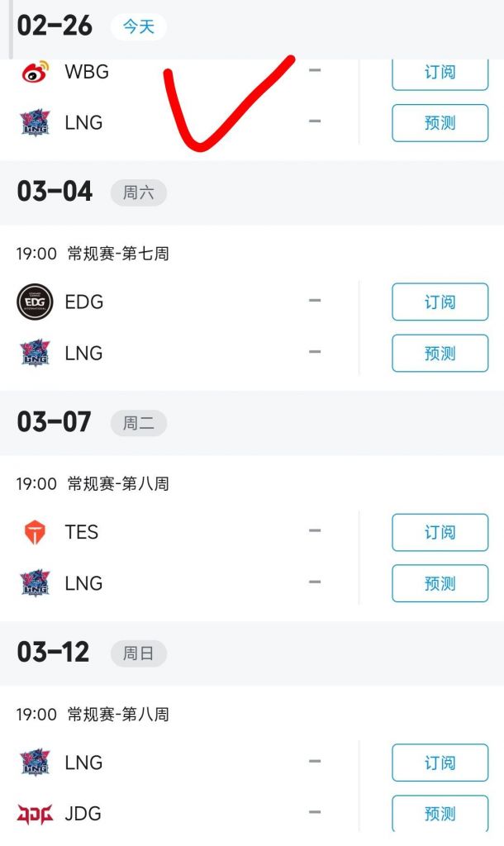The height and width of the screenshot is (846, 504).
Task: Click the LNG logo in the 03-07 match
Action: click(x=33, y=583)
